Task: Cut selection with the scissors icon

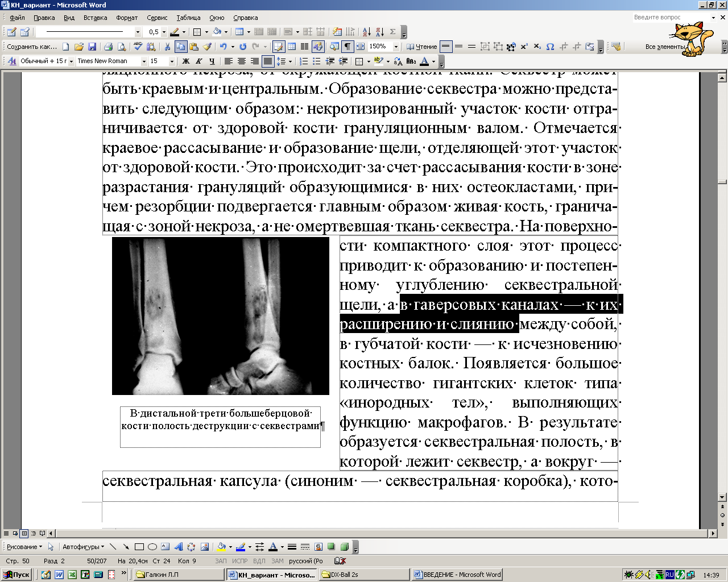Action: [167, 47]
